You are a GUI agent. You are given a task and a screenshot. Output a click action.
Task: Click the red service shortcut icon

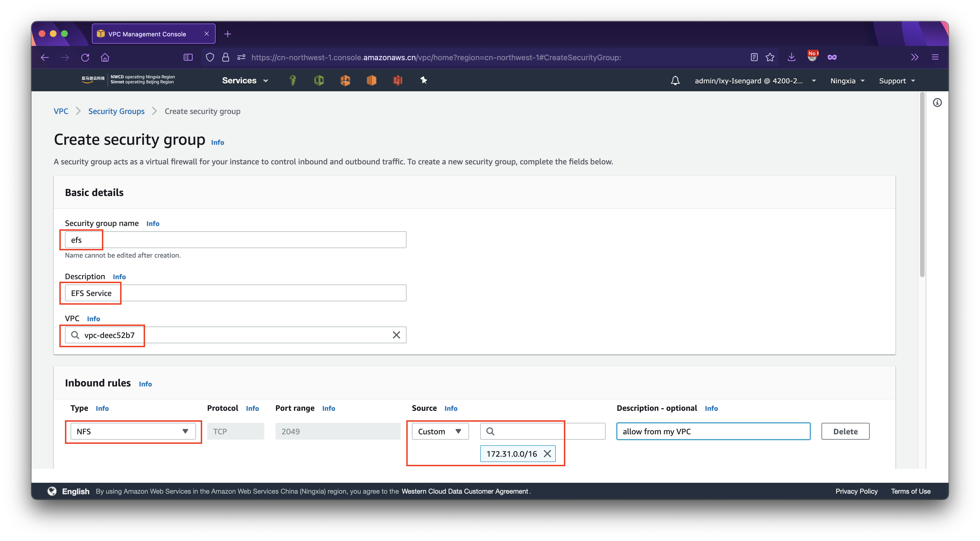click(x=398, y=80)
